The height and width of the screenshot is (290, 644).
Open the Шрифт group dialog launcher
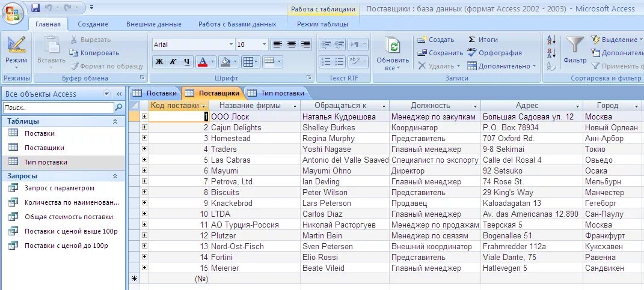pyautogui.click(x=308, y=77)
